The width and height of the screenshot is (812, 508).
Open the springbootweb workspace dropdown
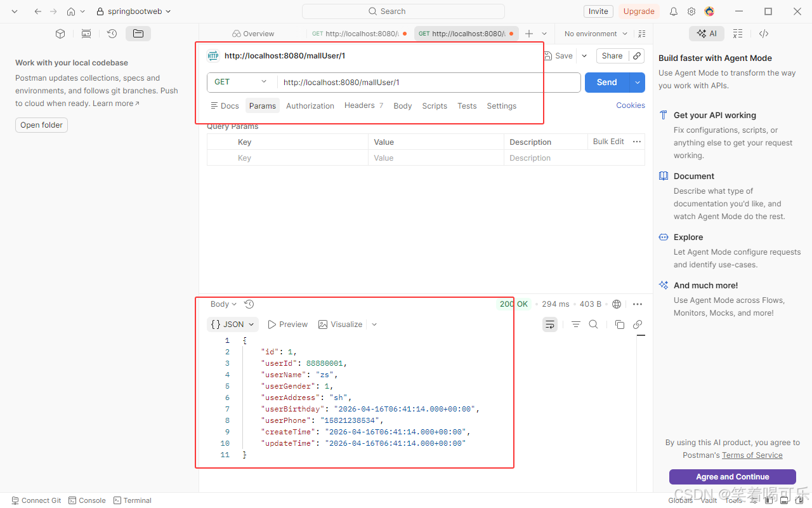click(134, 11)
